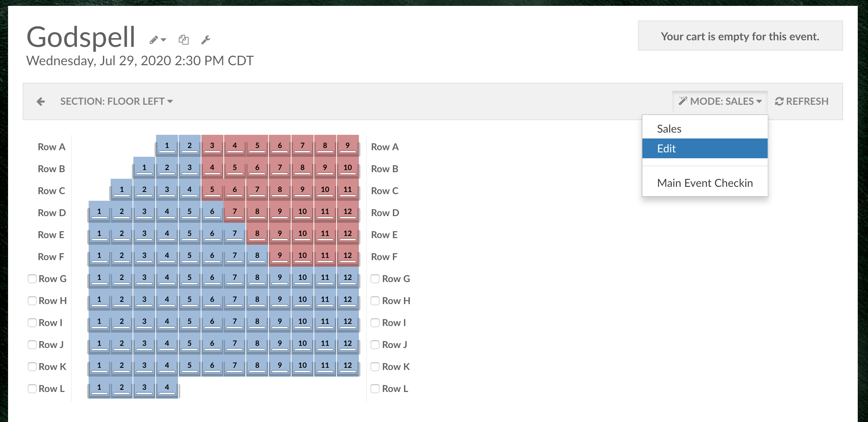Click the Godspell event title
This screenshot has height=422, width=868.
tap(81, 37)
